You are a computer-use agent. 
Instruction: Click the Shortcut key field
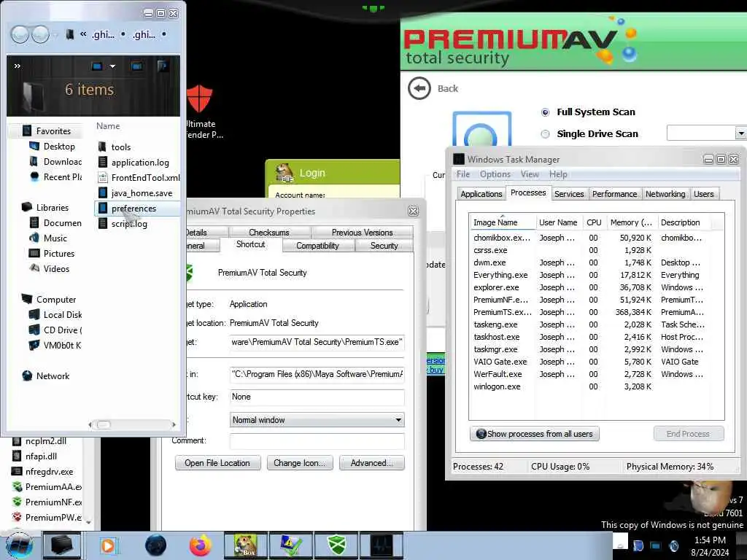click(317, 397)
